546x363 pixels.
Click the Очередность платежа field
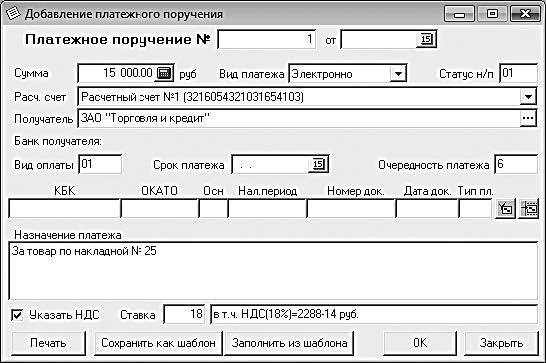516,164
